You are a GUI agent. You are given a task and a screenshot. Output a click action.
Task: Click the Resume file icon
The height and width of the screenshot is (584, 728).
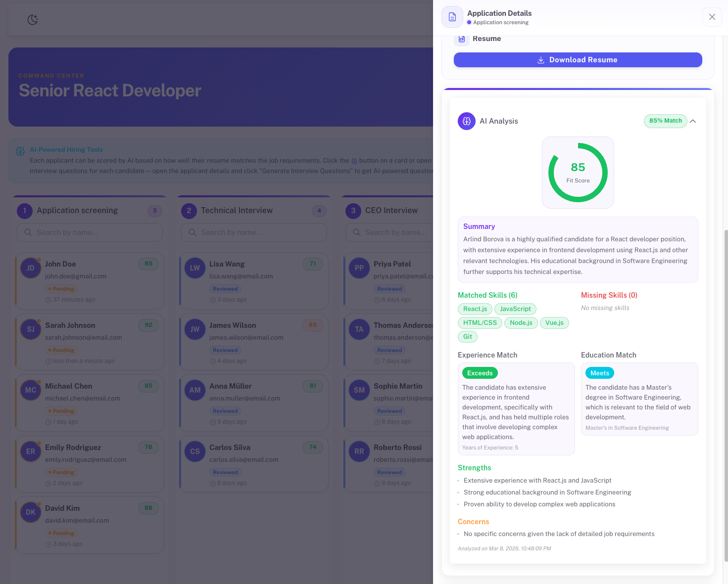(462, 39)
